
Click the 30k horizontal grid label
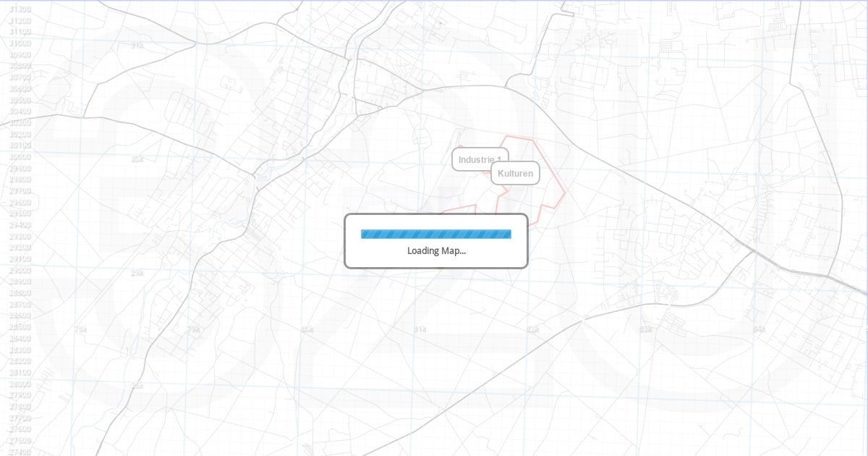(x=137, y=159)
